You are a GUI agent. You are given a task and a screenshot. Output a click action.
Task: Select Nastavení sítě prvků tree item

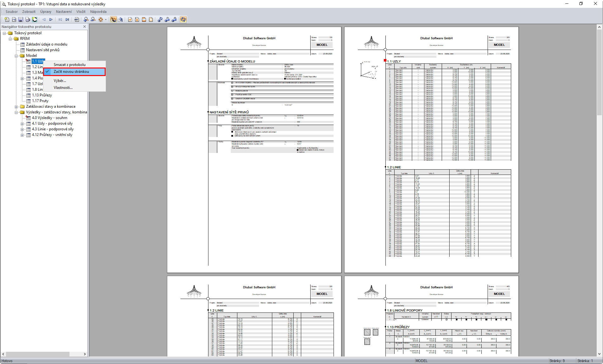43,50
